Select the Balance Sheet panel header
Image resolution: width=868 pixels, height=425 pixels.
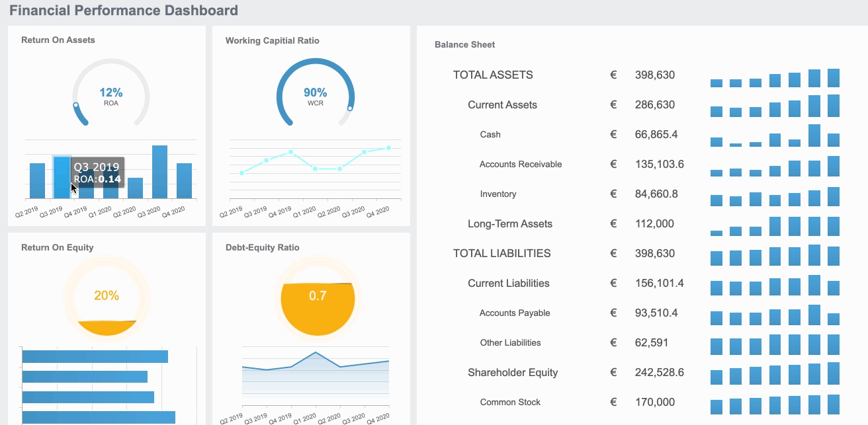point(464,44)
